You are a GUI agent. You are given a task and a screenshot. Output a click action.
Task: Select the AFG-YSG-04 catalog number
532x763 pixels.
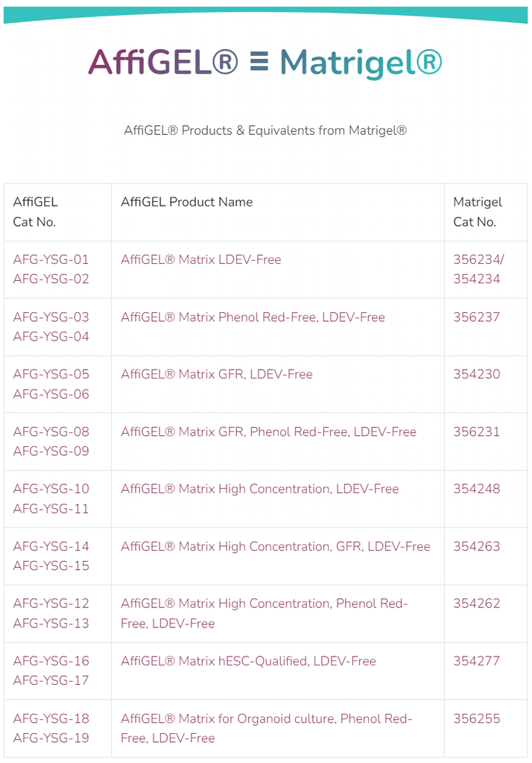pyautogui.click(x=51, y=336)
